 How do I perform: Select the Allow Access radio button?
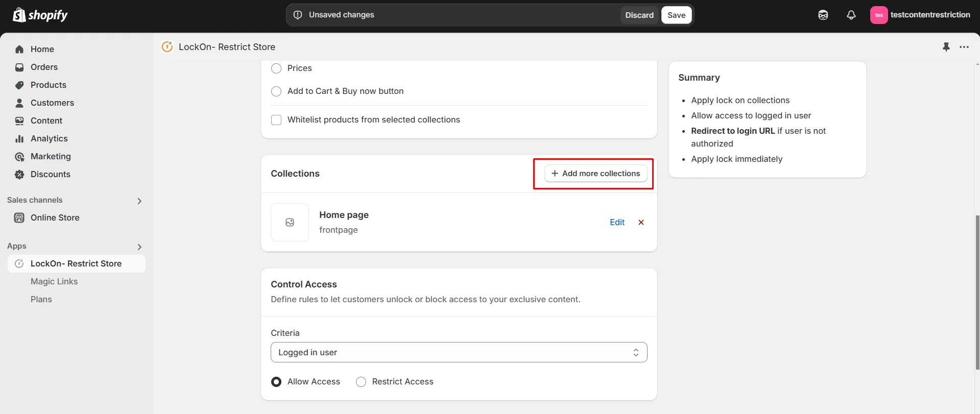click(276, 382)
